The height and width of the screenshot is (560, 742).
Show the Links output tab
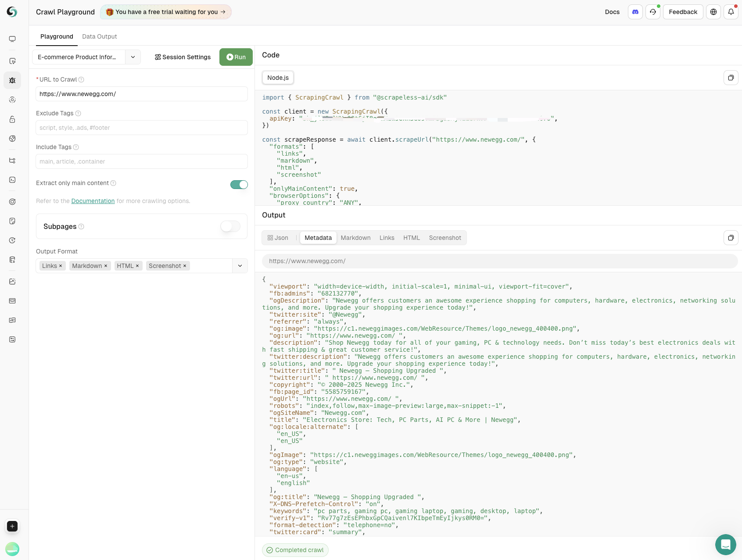[387, 238]
